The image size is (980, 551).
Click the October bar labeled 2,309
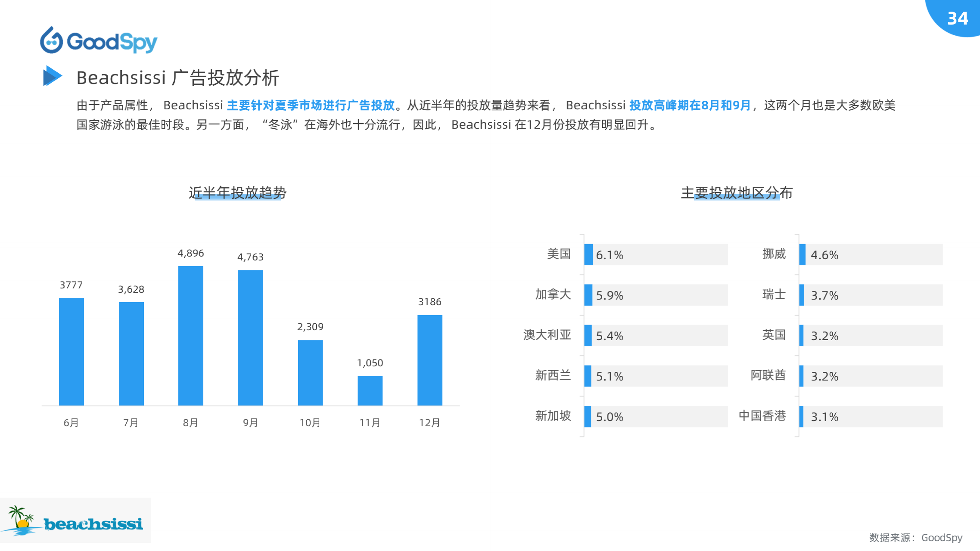310,372
